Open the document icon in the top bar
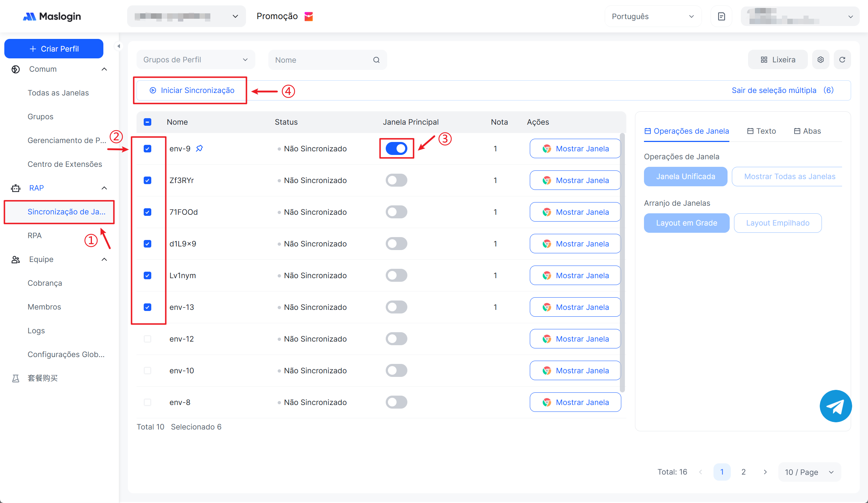Screen dimensions: 868x503 (x=721, y=17)
